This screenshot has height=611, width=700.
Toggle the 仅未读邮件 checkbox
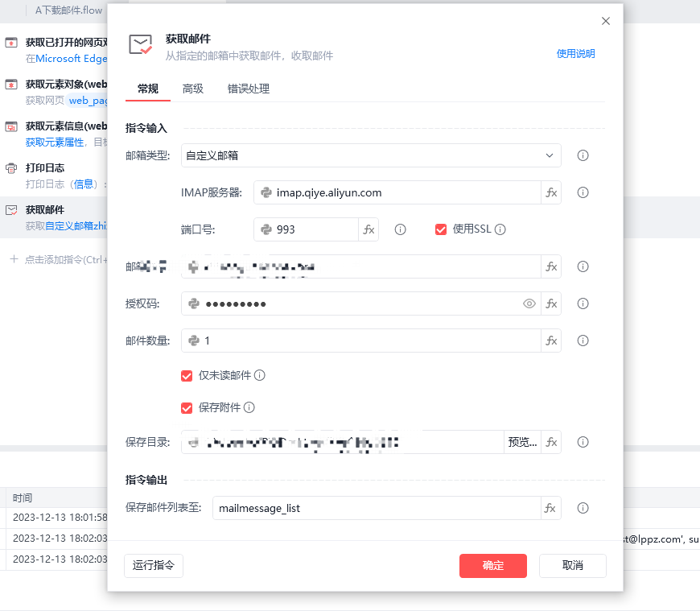187,375
